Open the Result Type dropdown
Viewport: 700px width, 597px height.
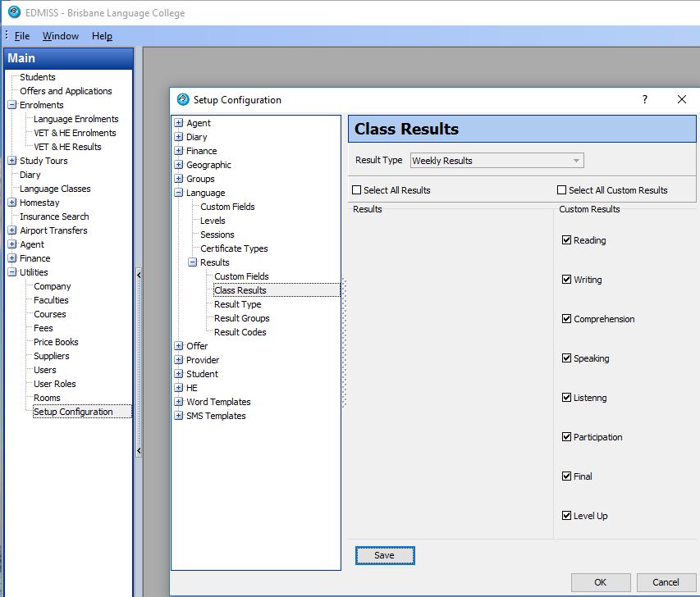click(576, 161)
